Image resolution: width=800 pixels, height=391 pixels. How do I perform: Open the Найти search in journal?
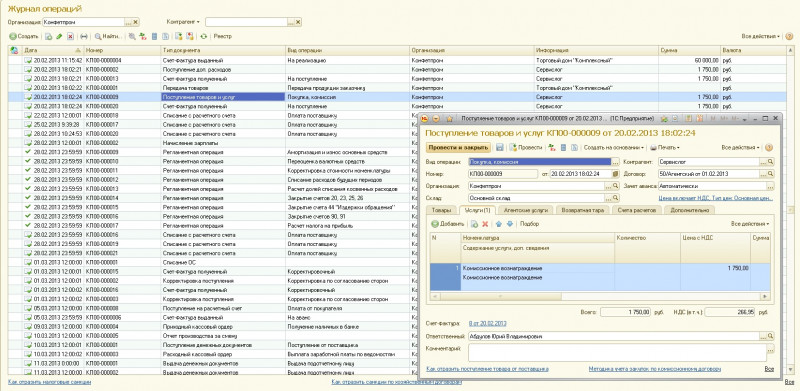(108, 36)
